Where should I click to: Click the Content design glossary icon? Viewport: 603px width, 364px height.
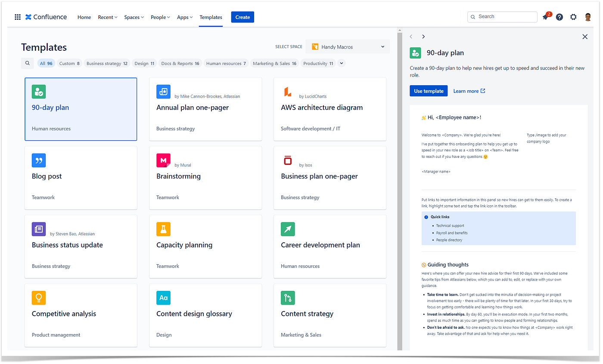pos(163,298)
